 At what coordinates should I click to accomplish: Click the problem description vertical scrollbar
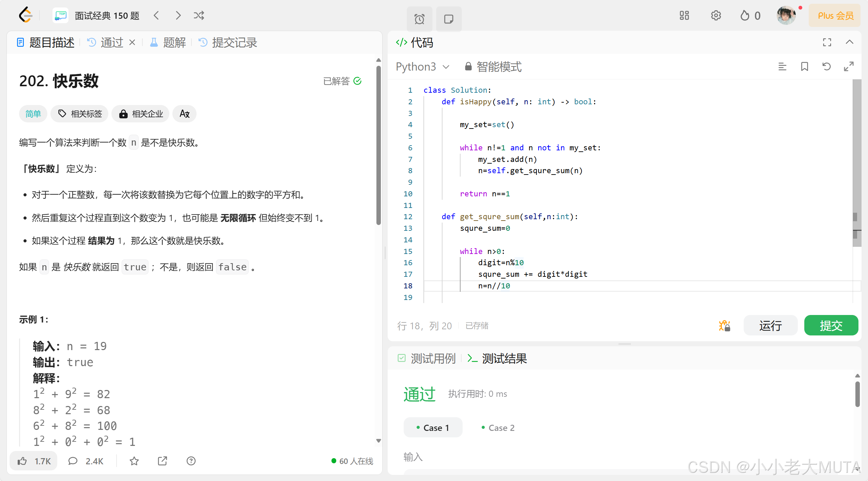378,146
